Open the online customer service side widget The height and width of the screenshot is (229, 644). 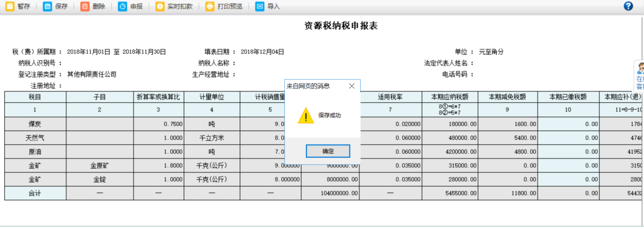pyautogui.click(x=639, y=76)
